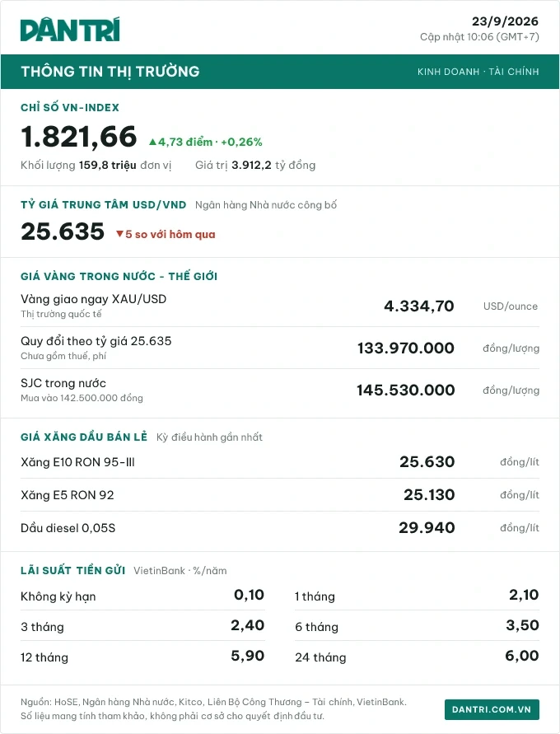Click the Dân Trí logo
Viewport: 560px width, 734px height.
[x=70, y=30]
